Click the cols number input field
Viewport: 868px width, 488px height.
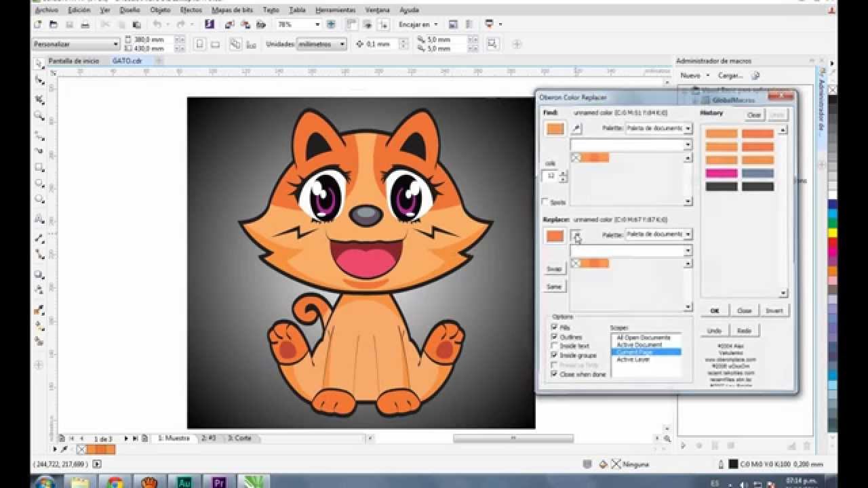(551, 176)
